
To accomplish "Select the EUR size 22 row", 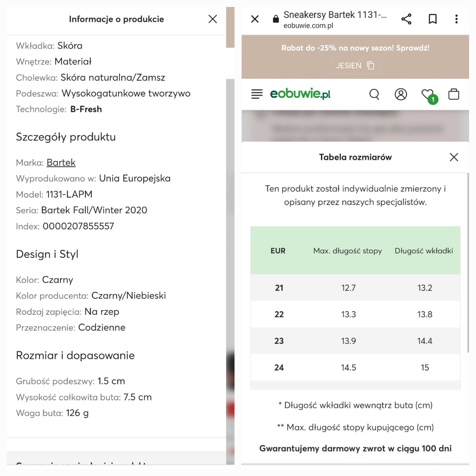I will click(x=355, y=314).
